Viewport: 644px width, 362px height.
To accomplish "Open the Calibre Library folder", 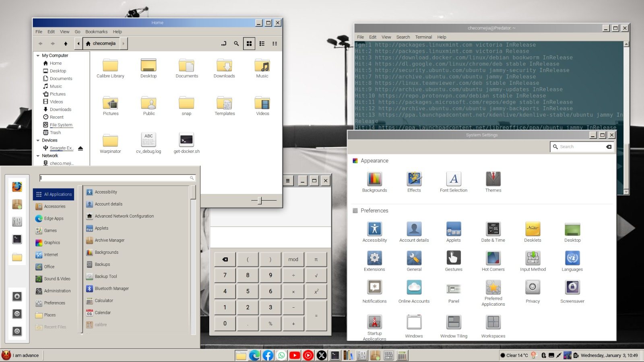I will (x=110, y=68).
